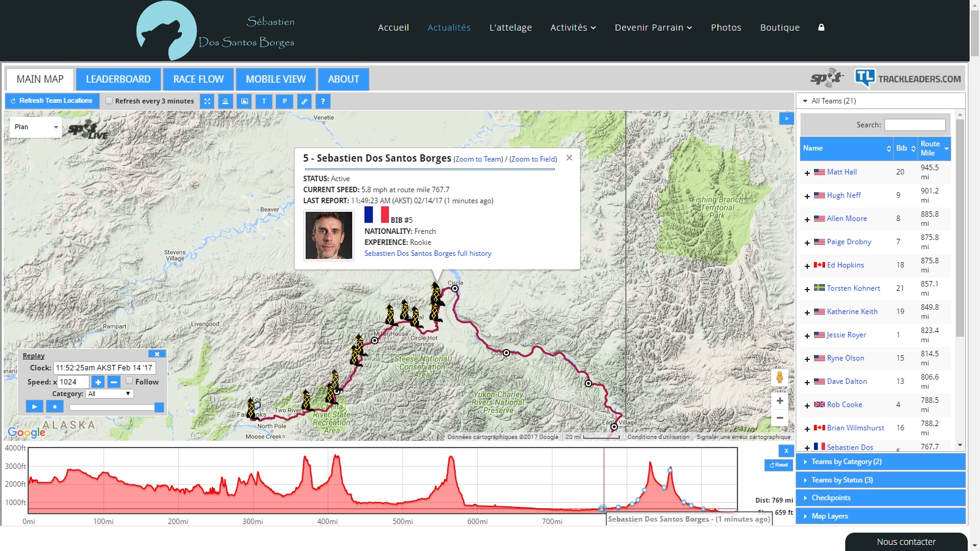Screen dimensions: 980x551
Task: Enable Refresh every 3 minutes checkbox
Action: coord(109,101)
